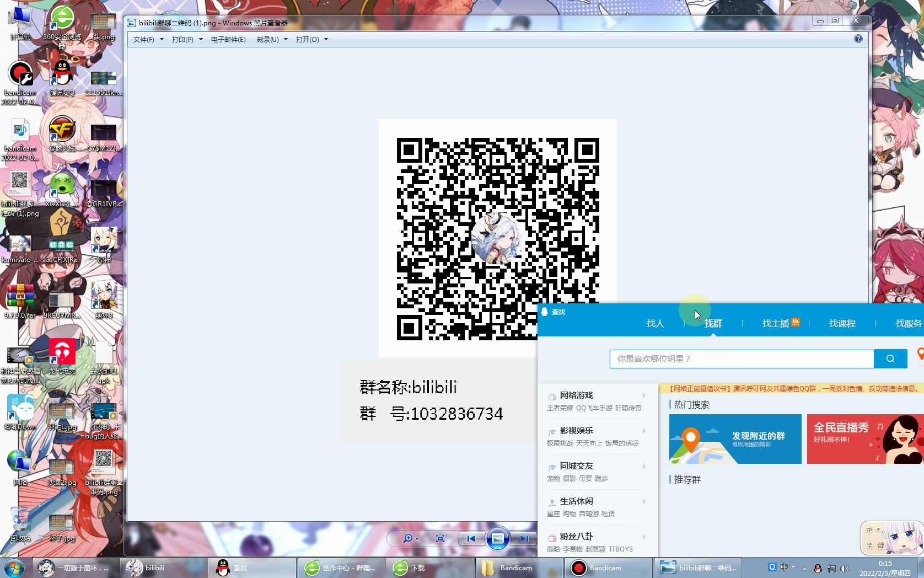Image resolution: width=924 pixels, height=578 pixels.
Task: Open the 找服务 tab
Action: tap(909, 323)
